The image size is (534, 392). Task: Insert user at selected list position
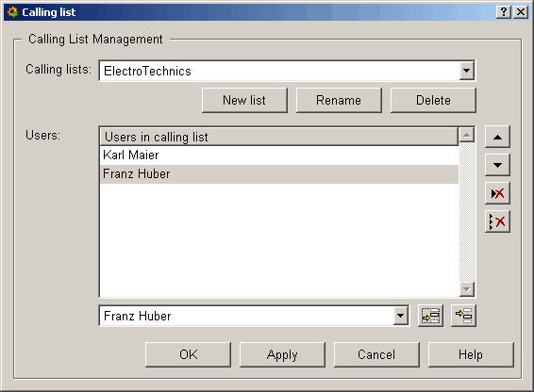coord(430,316)
